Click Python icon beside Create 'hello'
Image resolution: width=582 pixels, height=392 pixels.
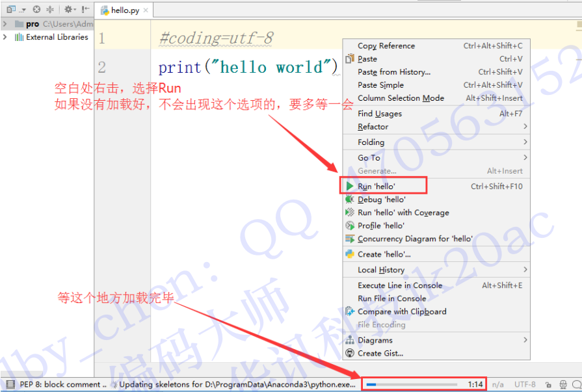(x=350, y=254)
